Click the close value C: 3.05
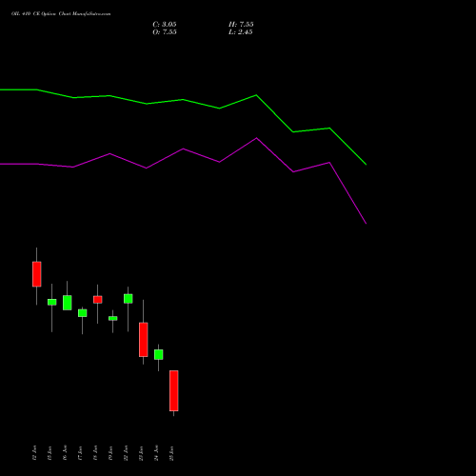Screen dimensions: 476x476 pos(165,25)
